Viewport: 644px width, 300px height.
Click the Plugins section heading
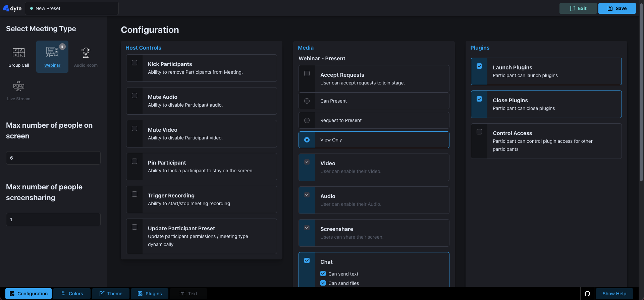[x=480, y=48]
